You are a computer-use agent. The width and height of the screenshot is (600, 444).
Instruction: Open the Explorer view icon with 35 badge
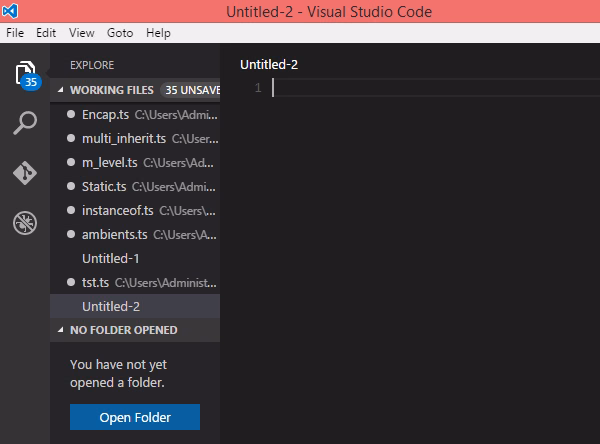pyautogui.click(x=27, y=74)
